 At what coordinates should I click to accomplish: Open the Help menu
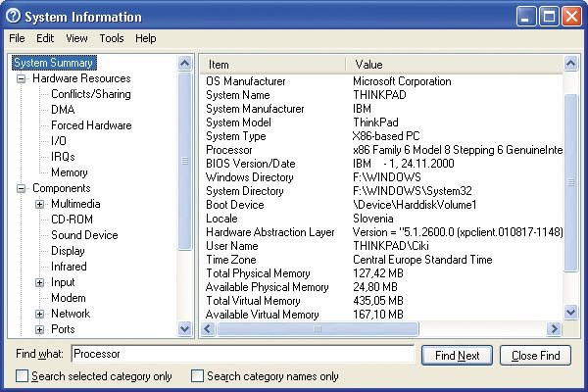145,38
